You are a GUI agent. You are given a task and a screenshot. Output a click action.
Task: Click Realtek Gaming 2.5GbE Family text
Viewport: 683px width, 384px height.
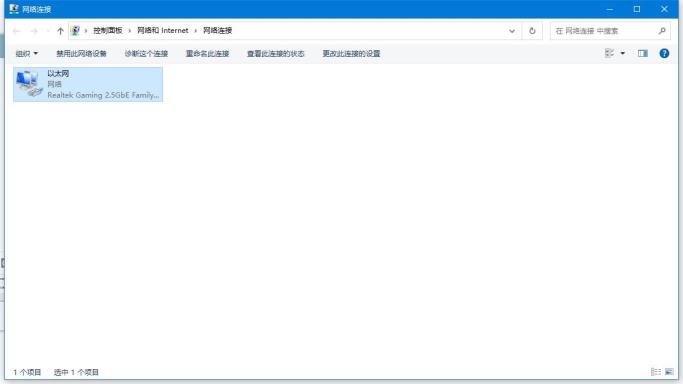[103, 95]
